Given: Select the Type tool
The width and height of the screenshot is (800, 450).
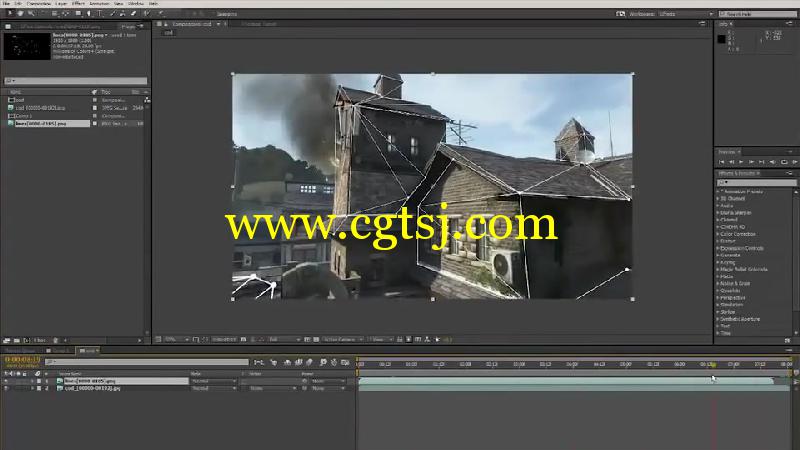Looking at the screenshot, I should 100,14.
